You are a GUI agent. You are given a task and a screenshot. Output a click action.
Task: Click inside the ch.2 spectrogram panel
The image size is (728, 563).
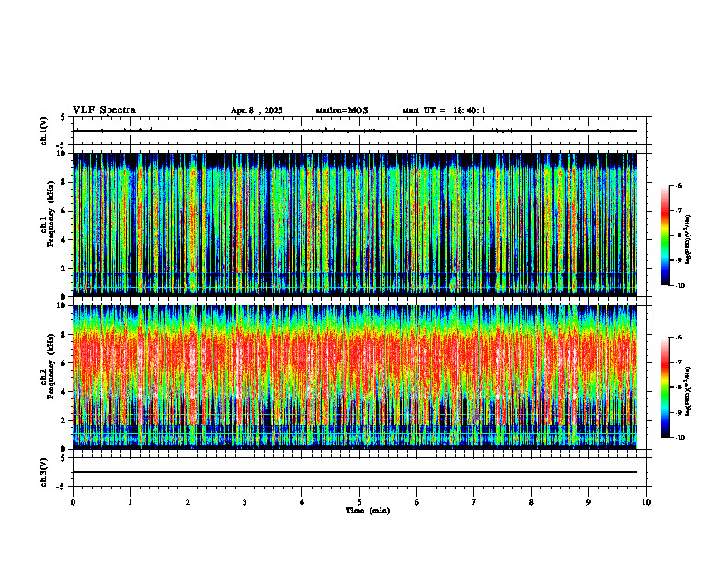point(355,377)
